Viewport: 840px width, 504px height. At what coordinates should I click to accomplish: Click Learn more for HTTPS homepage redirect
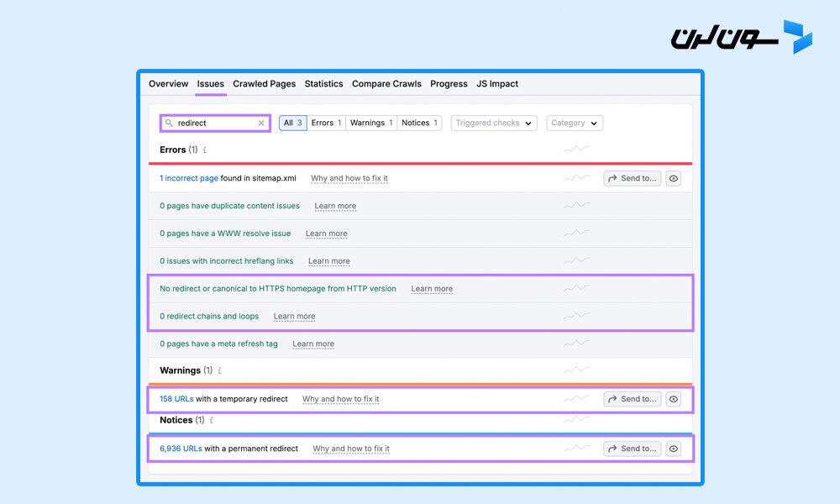432,289
